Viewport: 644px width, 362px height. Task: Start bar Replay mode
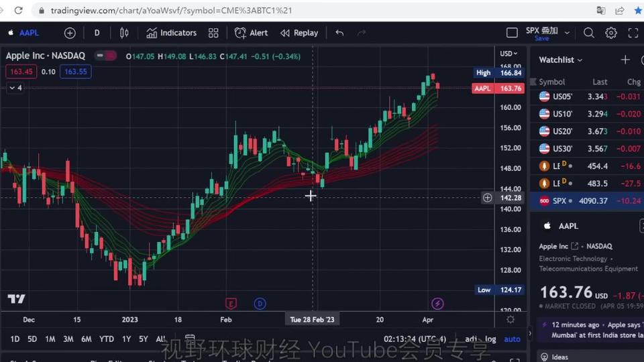[x=299, y=33]
